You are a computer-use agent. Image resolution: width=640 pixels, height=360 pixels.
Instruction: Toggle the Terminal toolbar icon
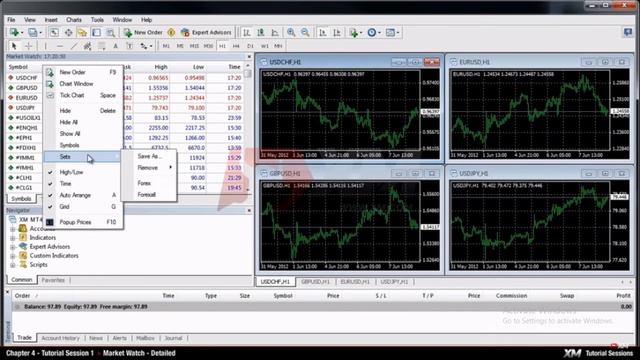pos(96,32)
